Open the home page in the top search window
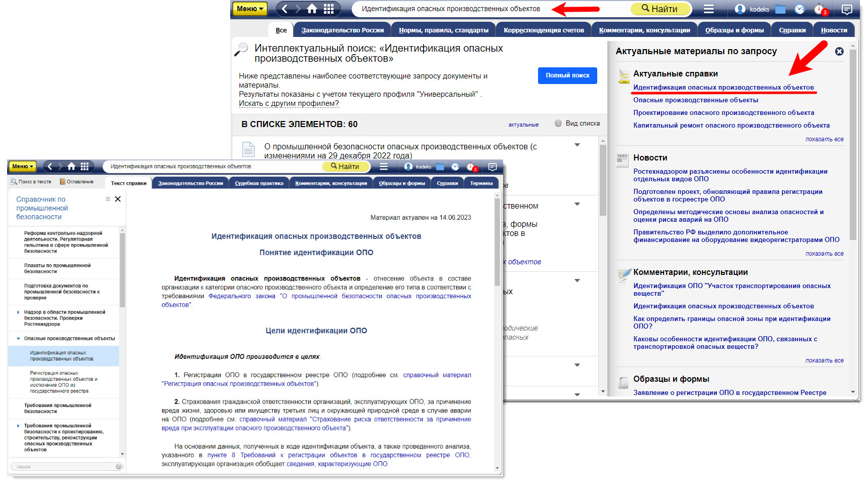Screen dimensions: 868x482 312,9
